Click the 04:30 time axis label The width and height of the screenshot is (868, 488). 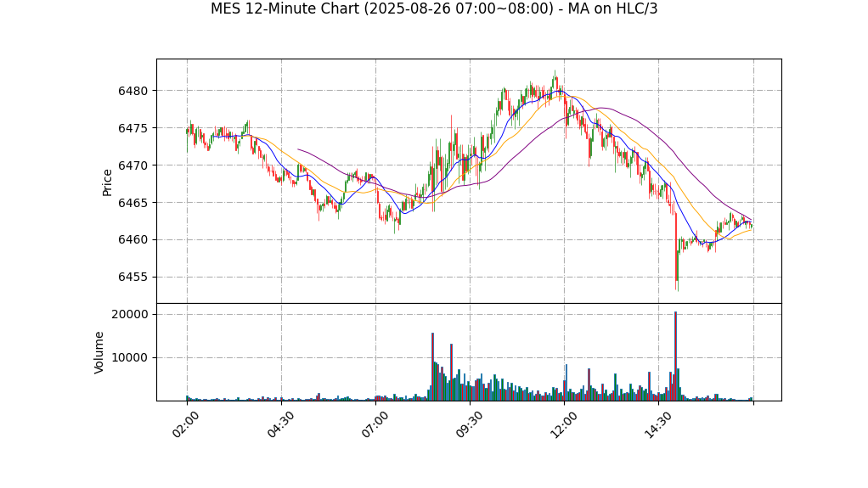279,424
